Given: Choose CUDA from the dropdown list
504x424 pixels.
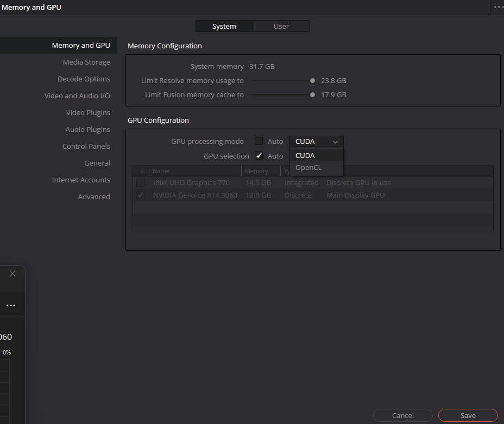Looking at the screenshot, I should click(317, 155).
